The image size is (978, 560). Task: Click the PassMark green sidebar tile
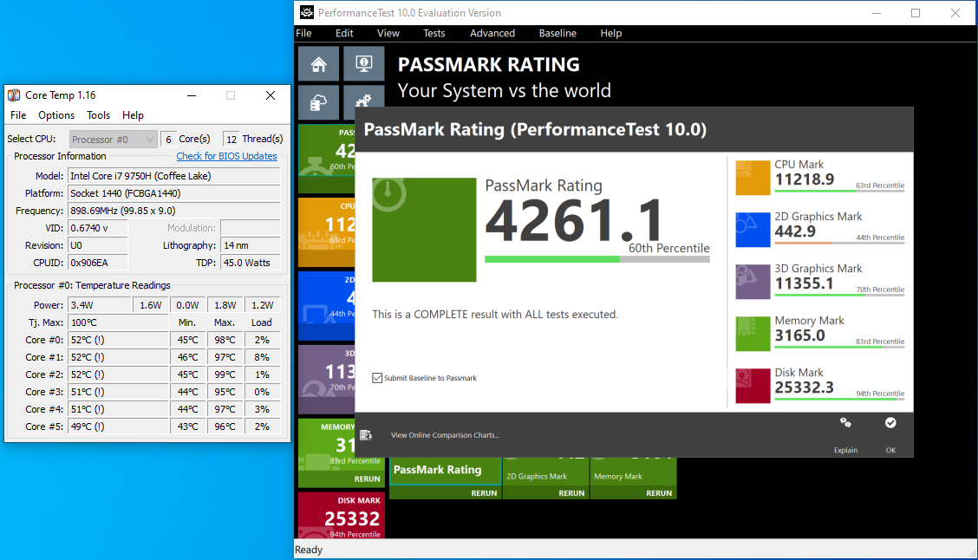point(327,159)
